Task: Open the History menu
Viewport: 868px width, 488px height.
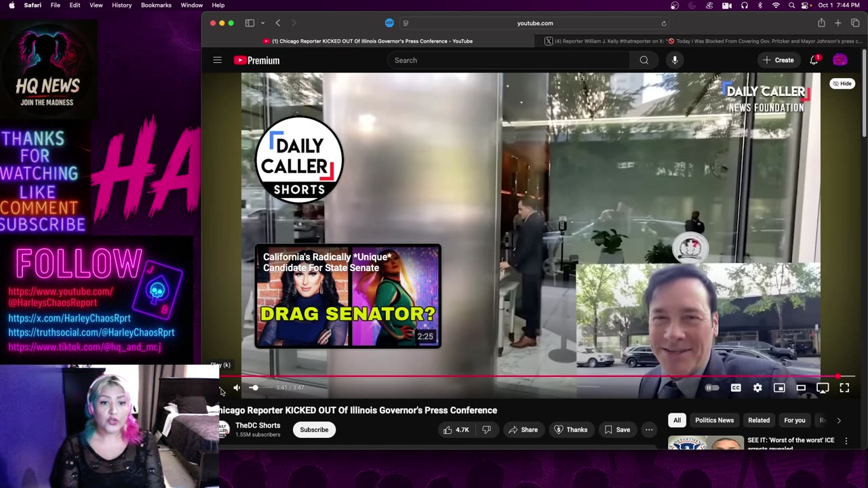Action: 122,5
